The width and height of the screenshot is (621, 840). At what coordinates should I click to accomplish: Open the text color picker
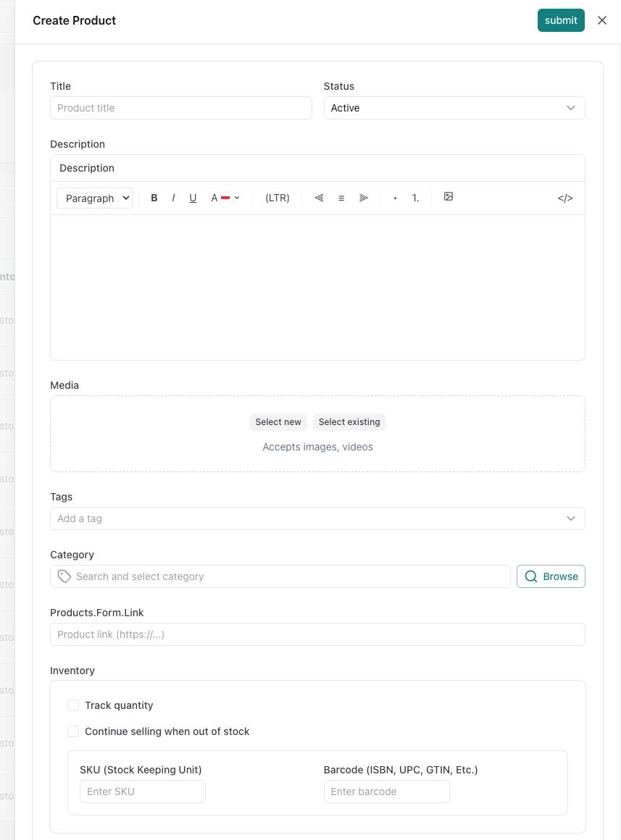click(225, 198)
